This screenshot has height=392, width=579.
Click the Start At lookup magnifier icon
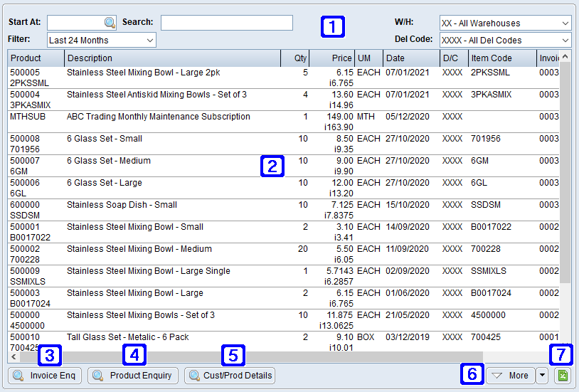[x=109, y=23]
